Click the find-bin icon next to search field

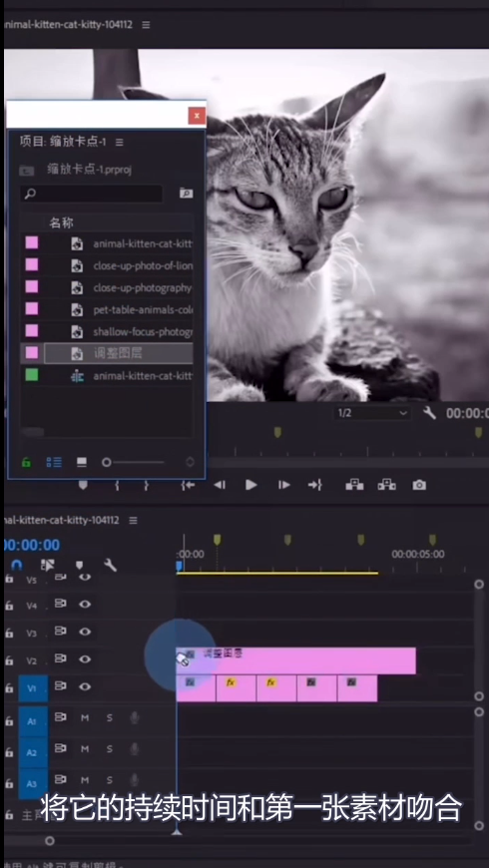186,193
